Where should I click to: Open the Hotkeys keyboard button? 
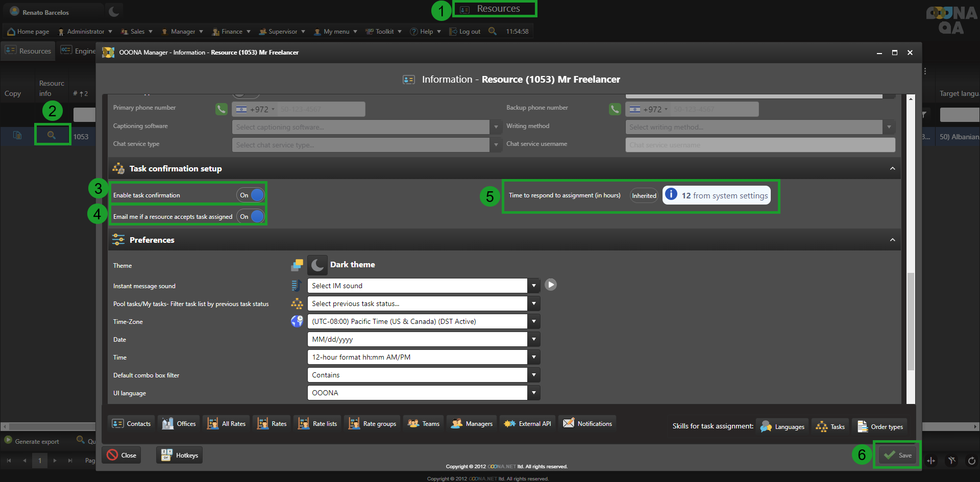[x=180, y=455]
